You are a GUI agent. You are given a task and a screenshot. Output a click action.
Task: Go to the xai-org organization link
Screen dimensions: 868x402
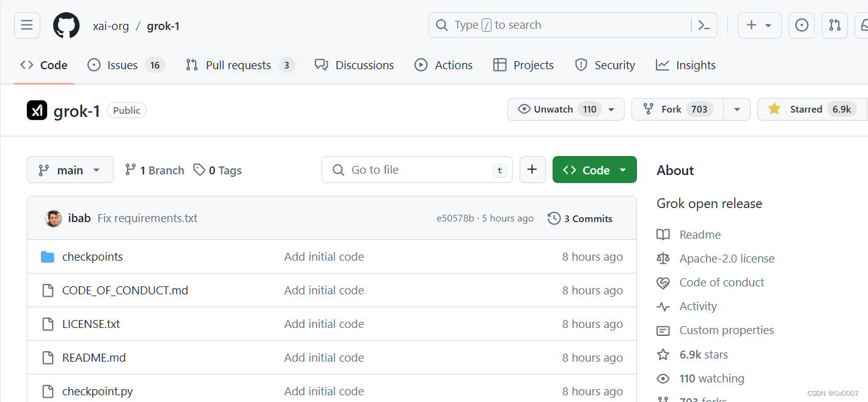tap(111, 26)
